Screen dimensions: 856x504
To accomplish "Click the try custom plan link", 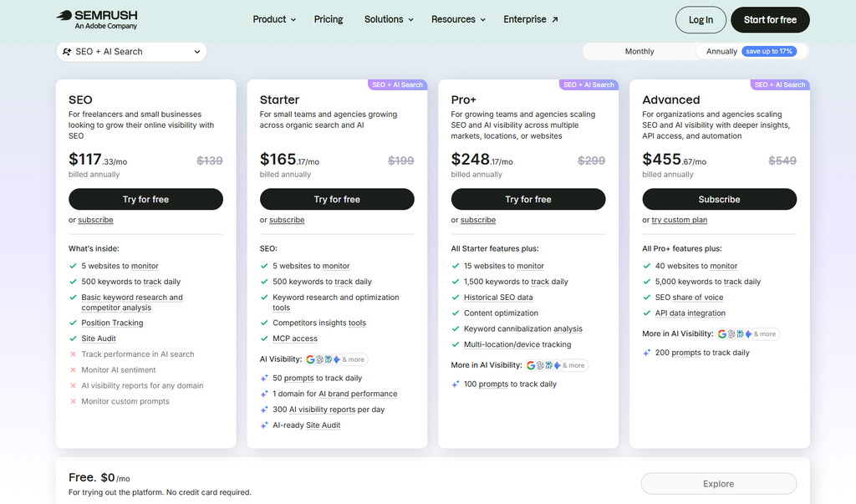I will pos(679,220).
